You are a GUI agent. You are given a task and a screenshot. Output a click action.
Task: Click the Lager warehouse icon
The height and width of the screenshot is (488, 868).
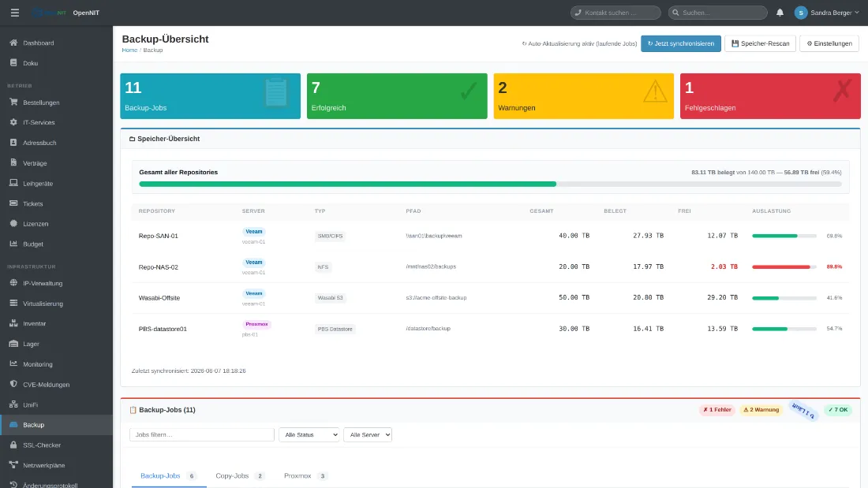pyautogui.click(x=13, y=344)
